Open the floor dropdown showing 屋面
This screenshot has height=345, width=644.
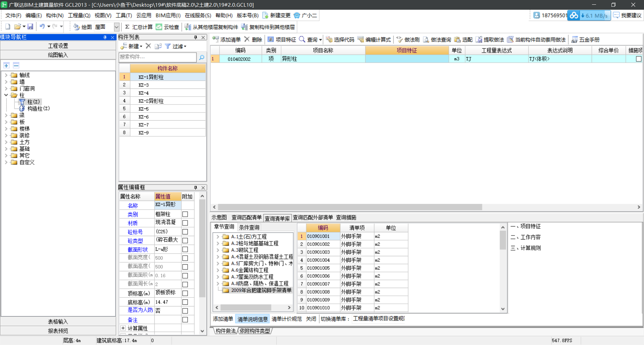116,27
